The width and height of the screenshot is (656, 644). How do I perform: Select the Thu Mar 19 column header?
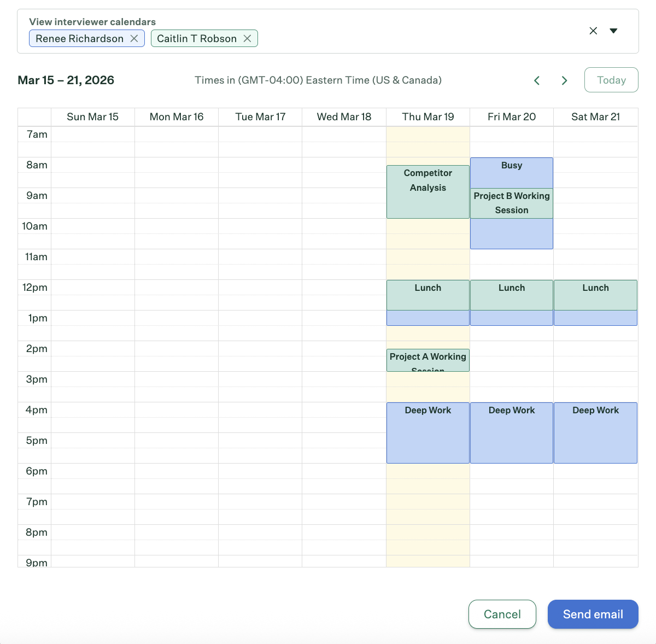(x=427, y=117)
